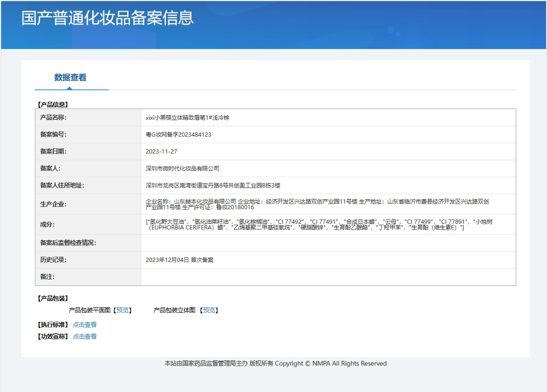547x392 pixels.
Task: Click manufacturer text 山东赫本化妆品有限公司
Action: click(x=205, y=202)
